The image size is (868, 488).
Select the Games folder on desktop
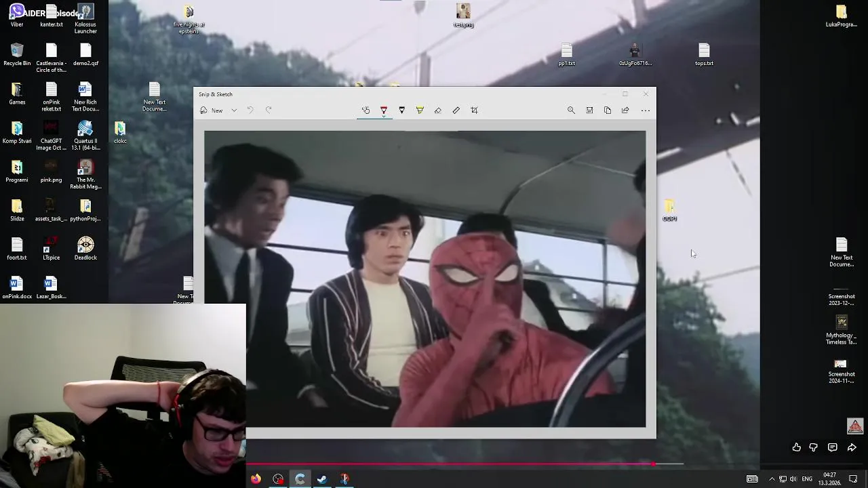pyautogui.click(x=17, y=94)
